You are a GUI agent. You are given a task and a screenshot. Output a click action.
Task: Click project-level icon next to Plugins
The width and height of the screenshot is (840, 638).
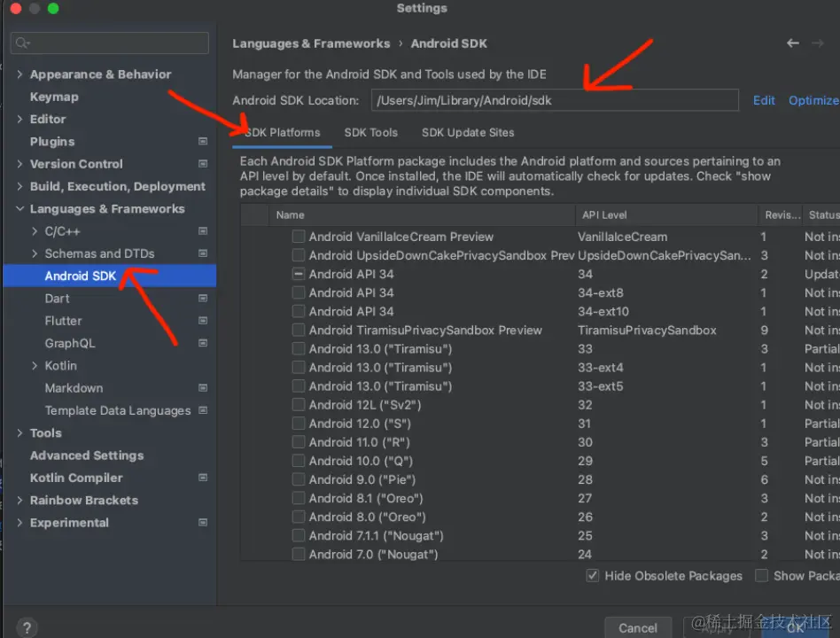pos(203,142)
